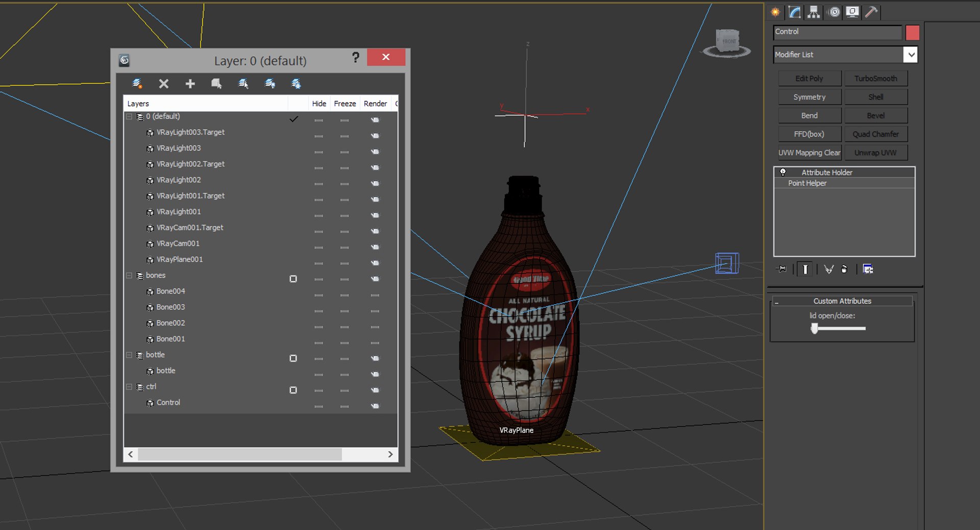Viewport: 980px width, 530px height.
Task: Open the Hierarchy command panel tab
Action: 814,12
